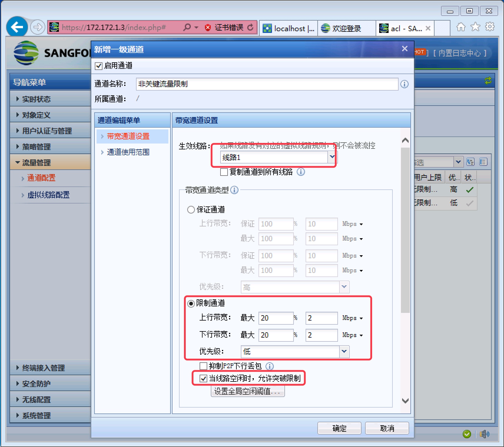Open the filter dropdown in background panel
504x447 pixels.
(x=458, y=162)
